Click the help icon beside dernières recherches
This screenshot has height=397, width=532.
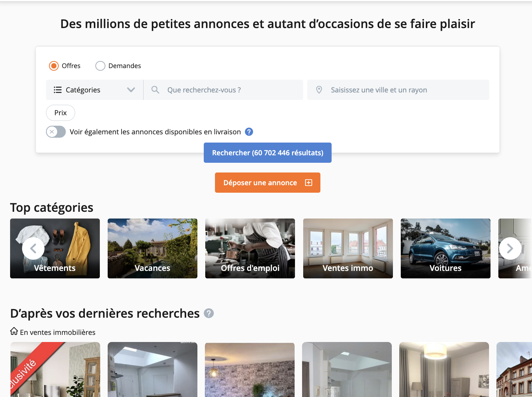pyautogui.click(x=209, y=313)
